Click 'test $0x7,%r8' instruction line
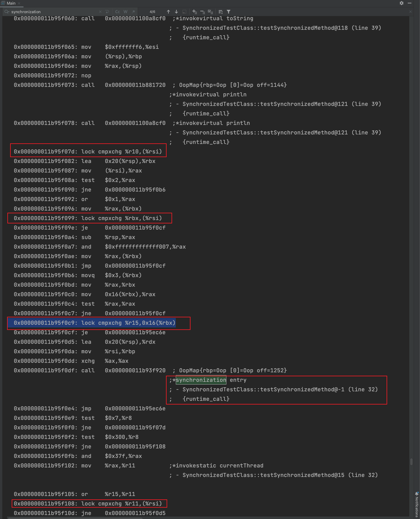Viewport: 420px width, 519px height. coord(73,418)
